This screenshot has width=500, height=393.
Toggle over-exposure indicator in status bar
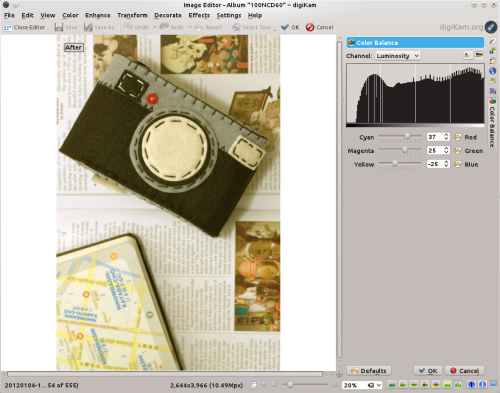pyautogui.click(x=482, y=385)
